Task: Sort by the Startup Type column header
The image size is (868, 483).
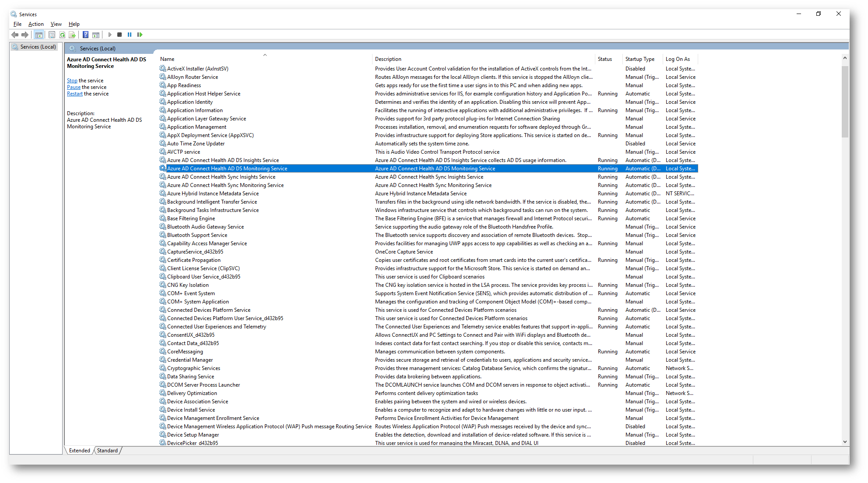Action: 643,59
